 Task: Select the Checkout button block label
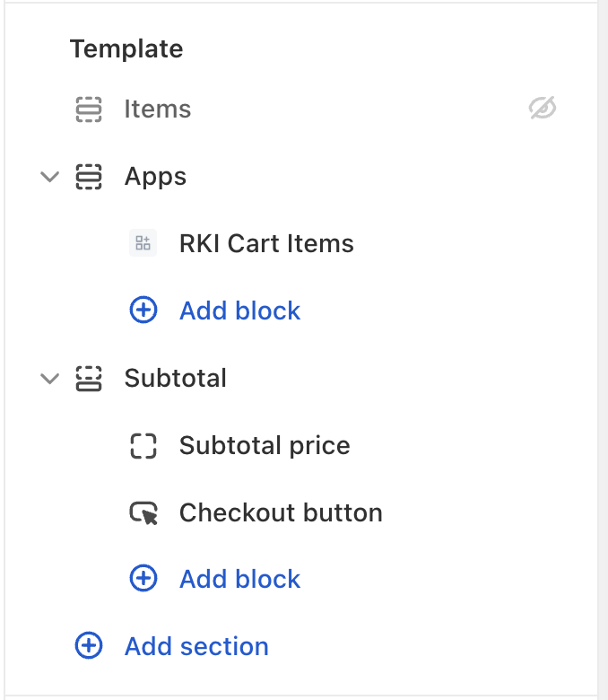point(281,513)
